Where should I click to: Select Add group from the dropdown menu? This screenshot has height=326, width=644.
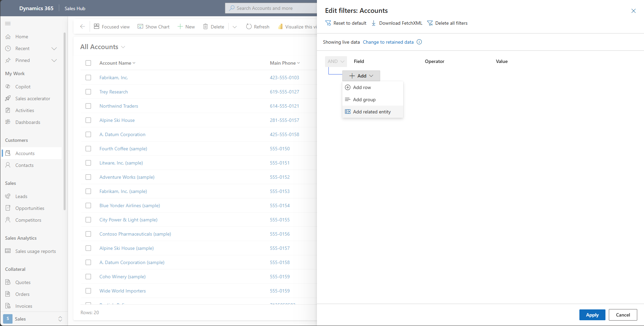coord(364,99)
